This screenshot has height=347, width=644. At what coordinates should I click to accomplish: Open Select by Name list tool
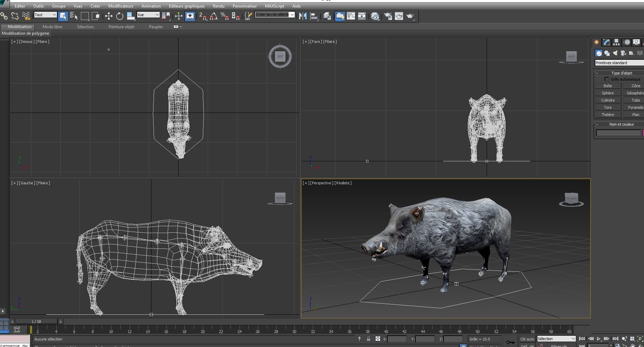point(73,16)
